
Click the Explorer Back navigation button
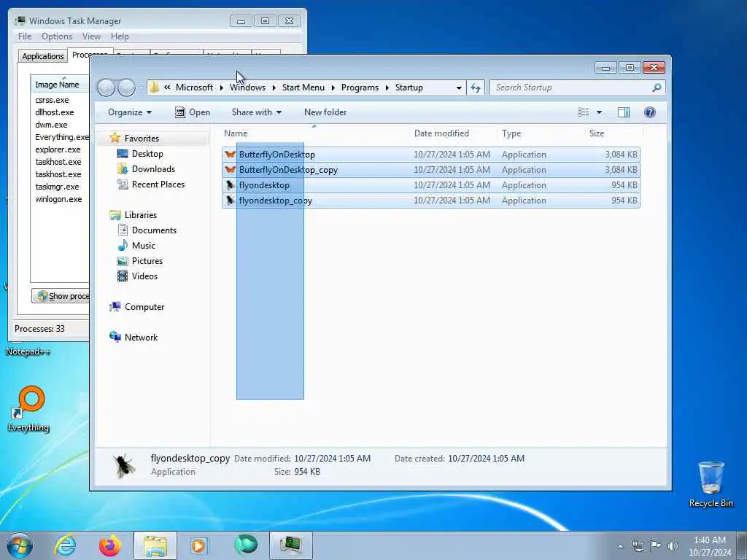pyautogui.click(x=106, y=87)
